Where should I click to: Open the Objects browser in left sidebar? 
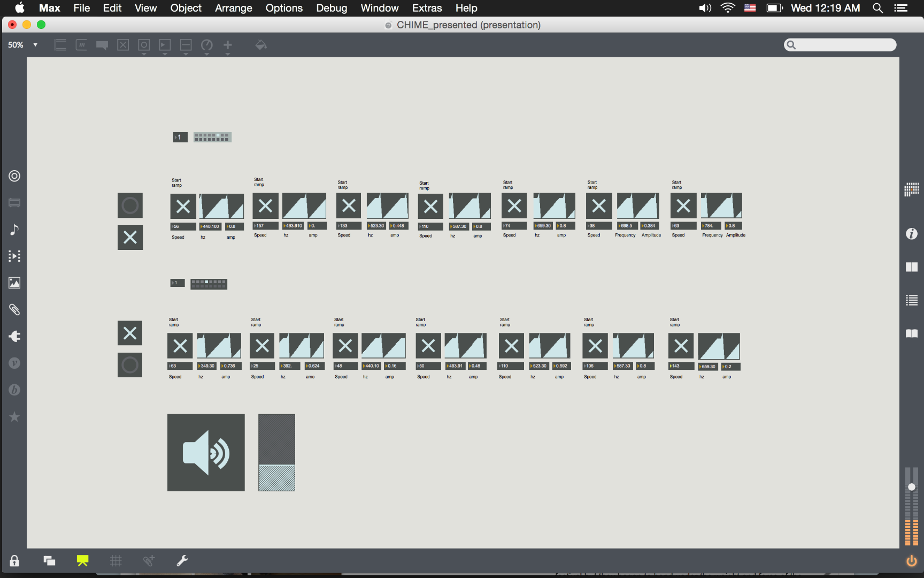click(x=14, y=176)
